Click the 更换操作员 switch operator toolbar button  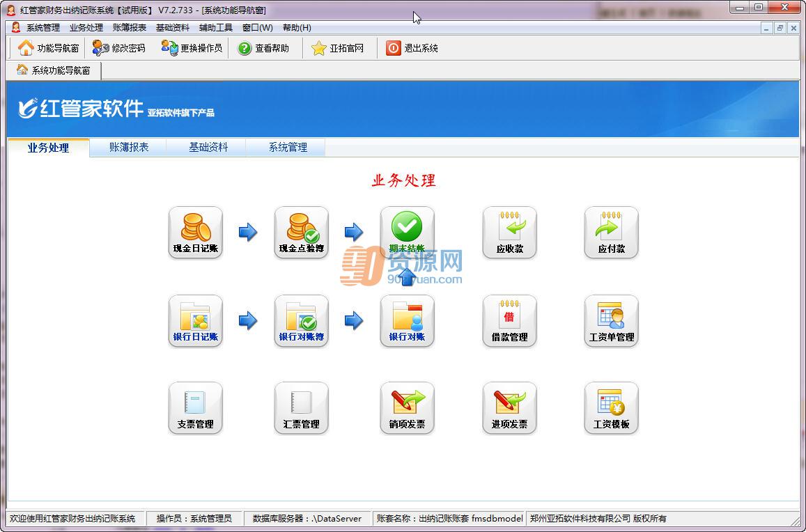(x=192, y=48)
